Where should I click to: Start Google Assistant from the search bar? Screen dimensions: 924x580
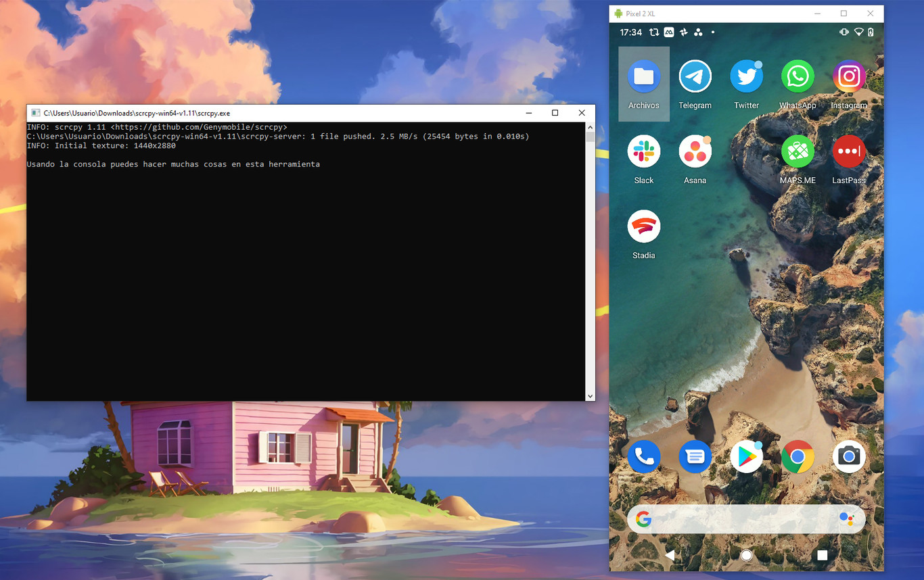(x=847, y=518)
